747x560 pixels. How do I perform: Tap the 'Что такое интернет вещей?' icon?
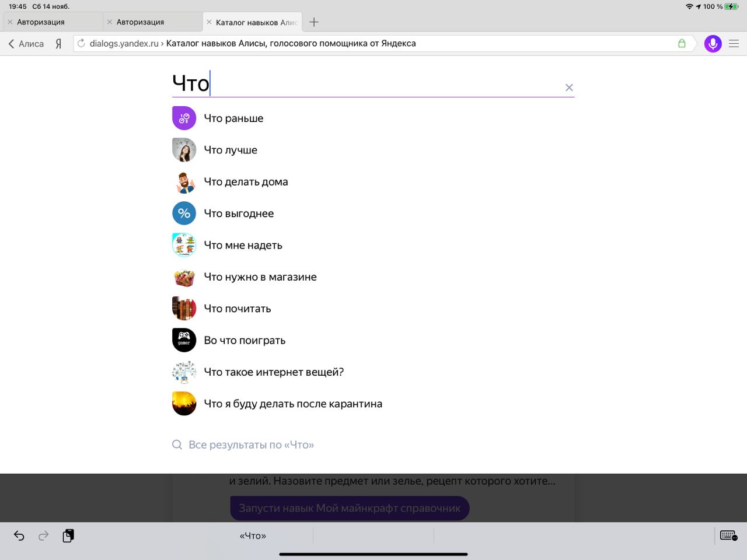pos(184,372)
